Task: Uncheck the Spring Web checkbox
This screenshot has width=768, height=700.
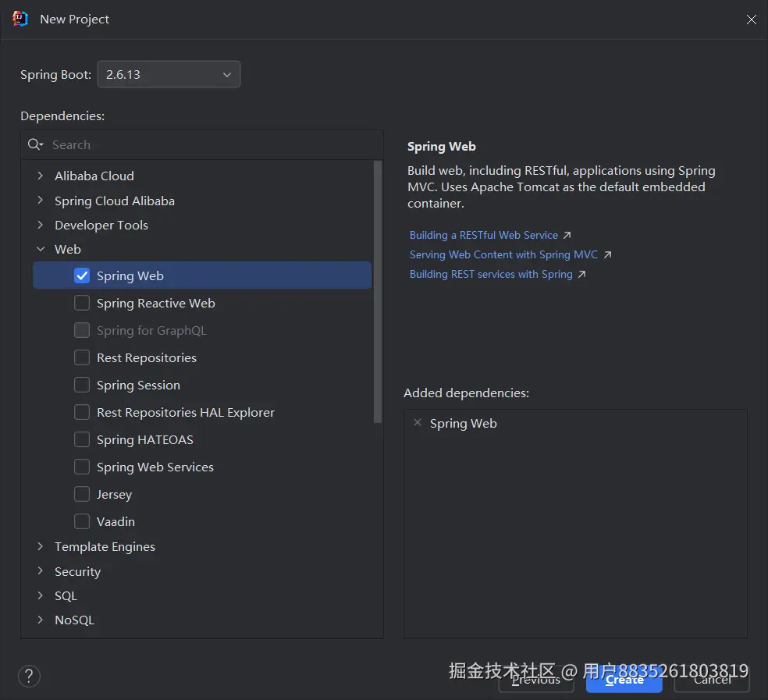Action: pos(82,275)
